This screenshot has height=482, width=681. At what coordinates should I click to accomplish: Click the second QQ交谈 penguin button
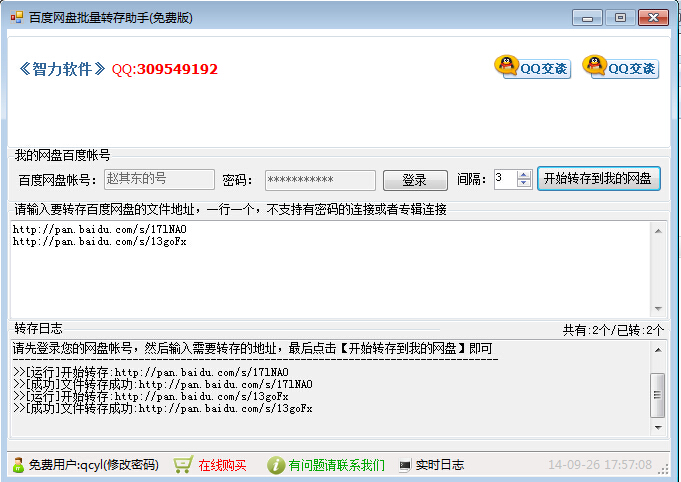pyautogui.click(x=620, y=67)
